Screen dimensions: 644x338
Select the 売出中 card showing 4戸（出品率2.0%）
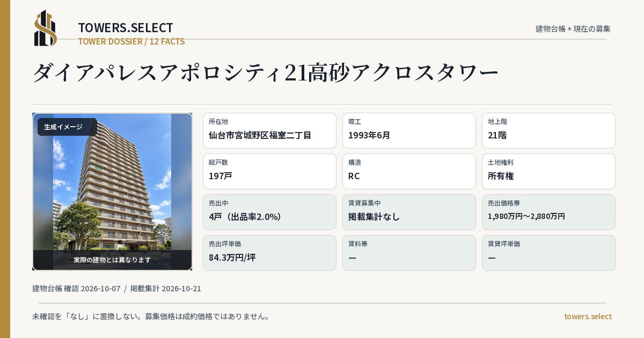click(269, 212)
